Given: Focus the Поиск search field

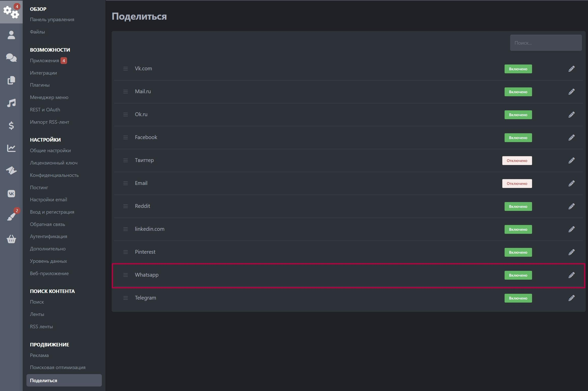Looking at the screenshot, I should point(546,43).
